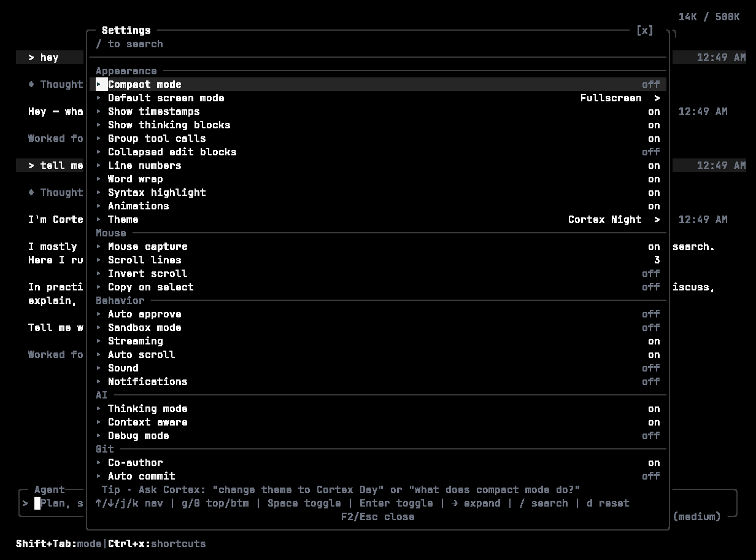Close Settings dialog with [x] button
Screen dimensions: 756x560
point(644,30)
